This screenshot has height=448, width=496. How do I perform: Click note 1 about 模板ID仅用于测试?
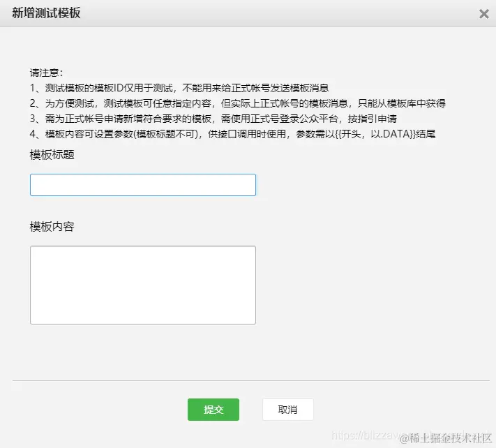[179, 88]
